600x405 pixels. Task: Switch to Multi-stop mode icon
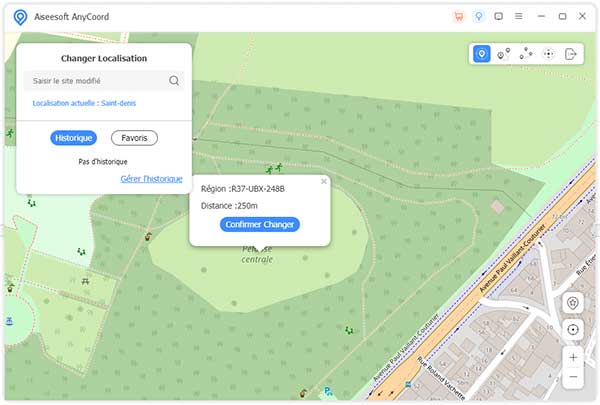(526, 54)
